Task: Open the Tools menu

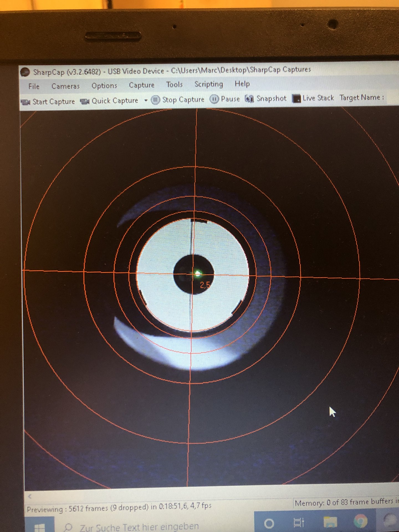Action: pyautogui.click(x=174, y=85)
